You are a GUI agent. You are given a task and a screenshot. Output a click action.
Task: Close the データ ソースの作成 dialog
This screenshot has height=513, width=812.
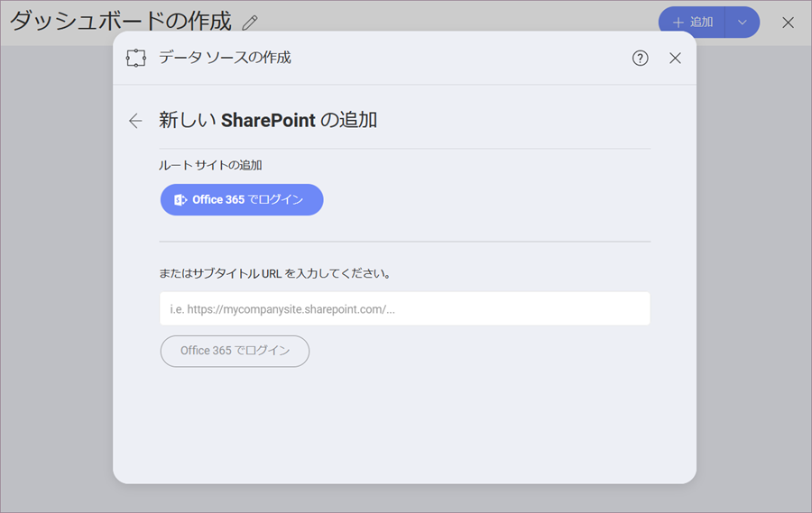(x=675, y=58)
